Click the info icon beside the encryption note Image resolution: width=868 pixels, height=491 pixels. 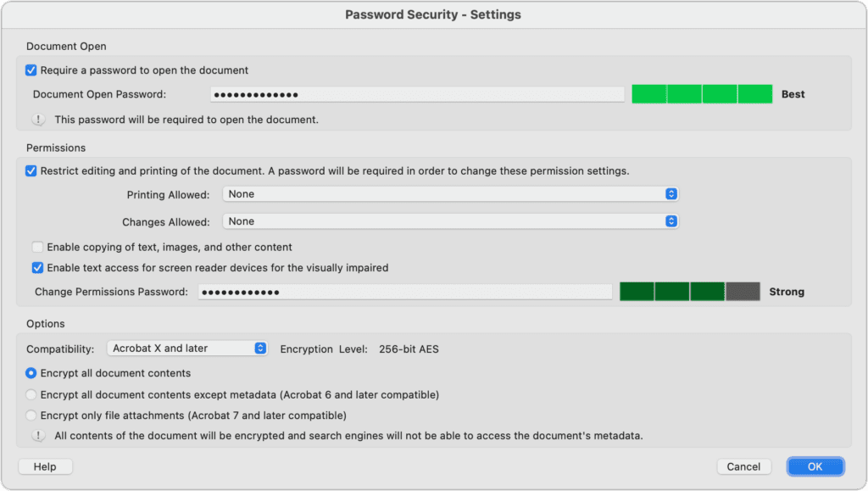point(38,436)
